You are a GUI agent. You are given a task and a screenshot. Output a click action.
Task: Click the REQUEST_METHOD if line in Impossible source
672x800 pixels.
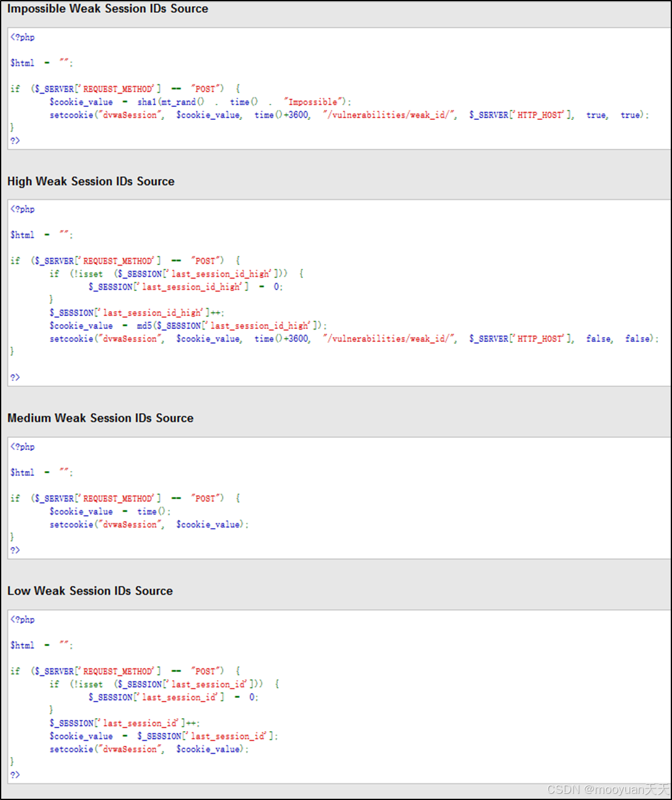[125, 89]
